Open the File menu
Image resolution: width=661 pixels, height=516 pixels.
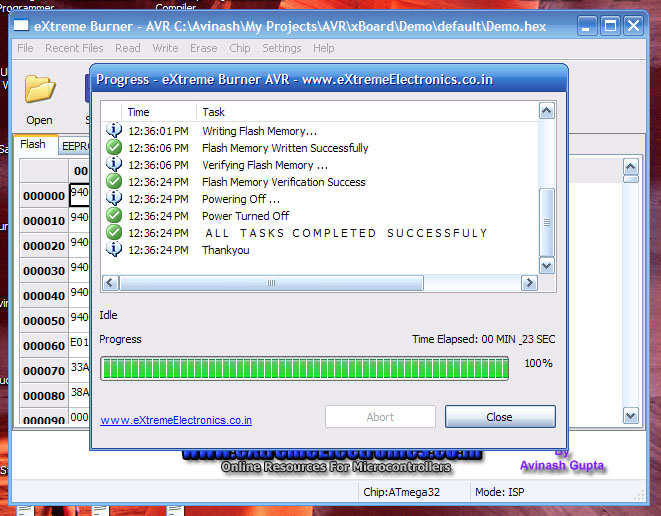coord(25,48)
